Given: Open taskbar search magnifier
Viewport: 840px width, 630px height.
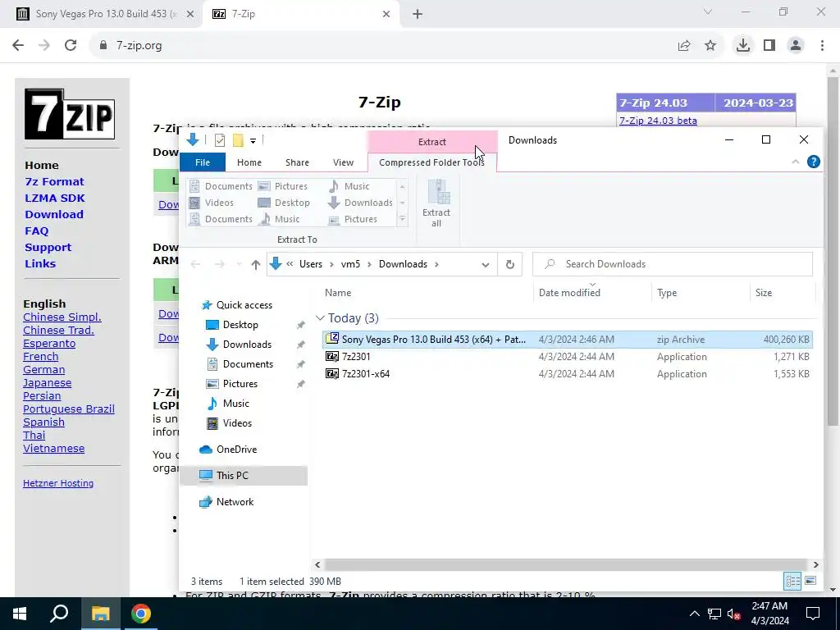Looking at the screenshot, I should (59, 614).
